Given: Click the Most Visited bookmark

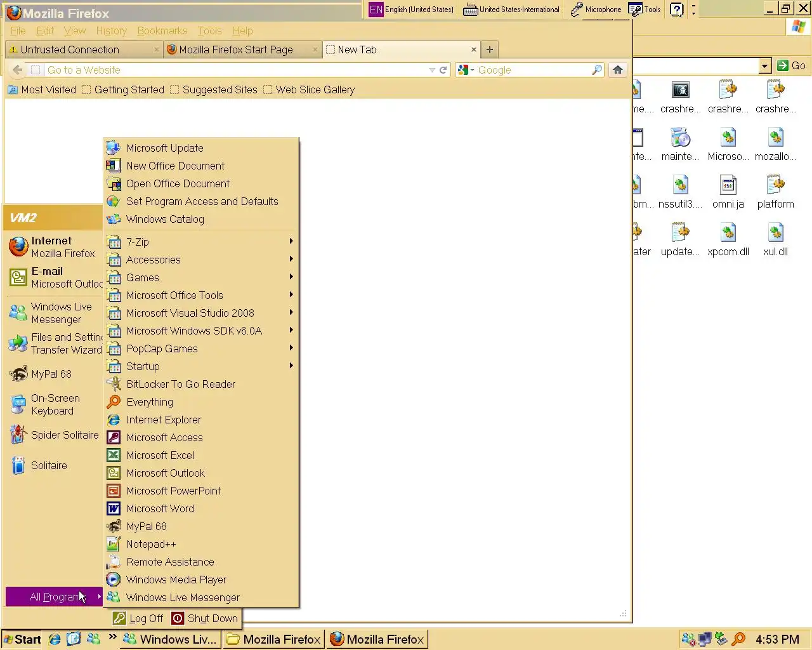Looking at the screenshot, I should (x=42, y=90).
